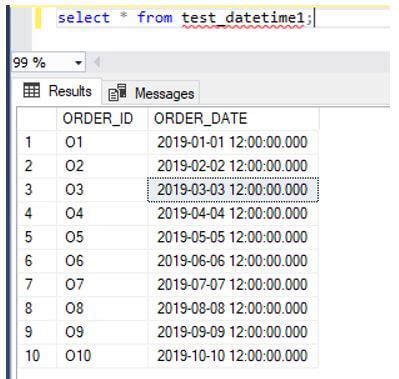Open the 99 % zoom dropdown
This screenshot has width=399, height=379.
(78, 62)
